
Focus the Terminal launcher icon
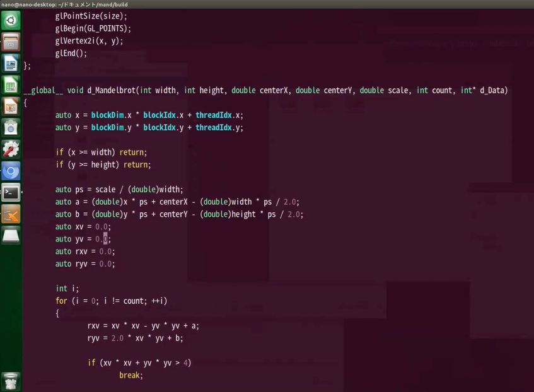point(11,192)
